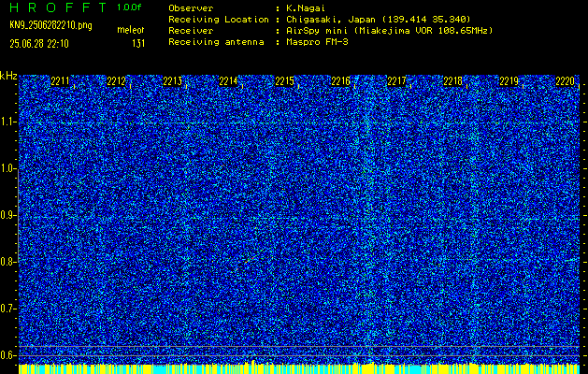The width and height of the screenshot is (588, 374).
Task: Click the Receiving antenna label
Action: 216,42
